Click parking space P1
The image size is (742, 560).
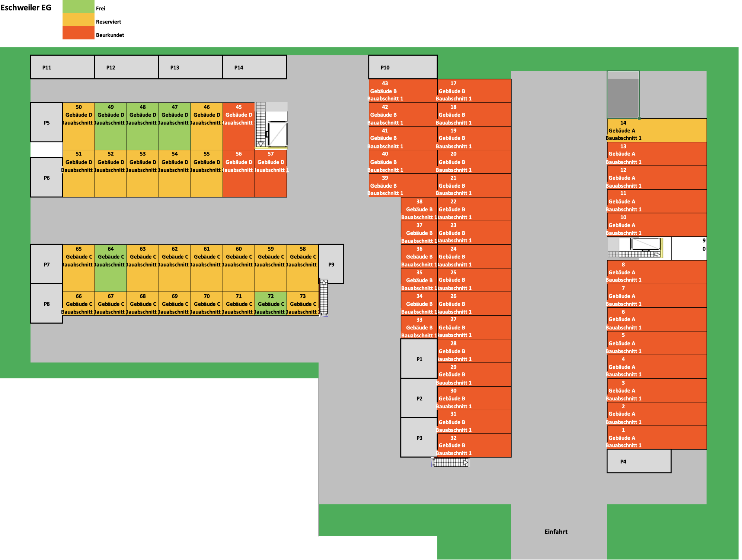419,359
